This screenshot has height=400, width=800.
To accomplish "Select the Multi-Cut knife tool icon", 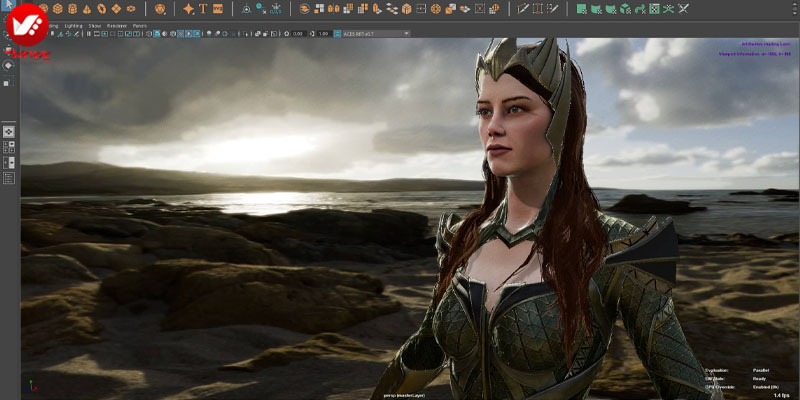I will click(x=523, y=9).
